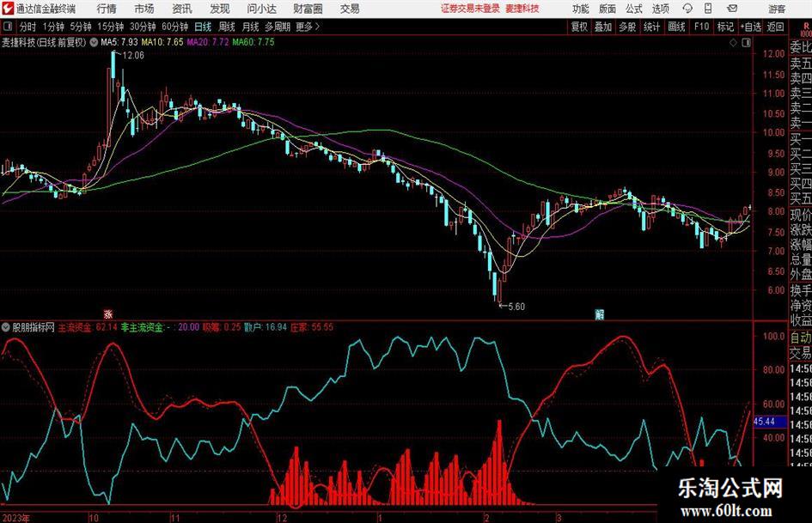Image resolution: width=812 pixels, height=523 pixels.
Task: Open the 麦捷科技 chart dropdown arrow
Action: tap(93, 42)
